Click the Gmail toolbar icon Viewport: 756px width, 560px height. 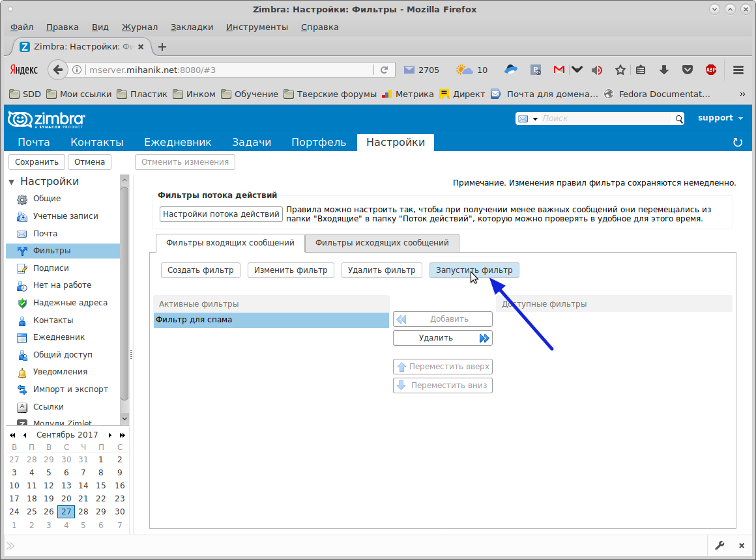pyautogui.click(x=559, y=70)
